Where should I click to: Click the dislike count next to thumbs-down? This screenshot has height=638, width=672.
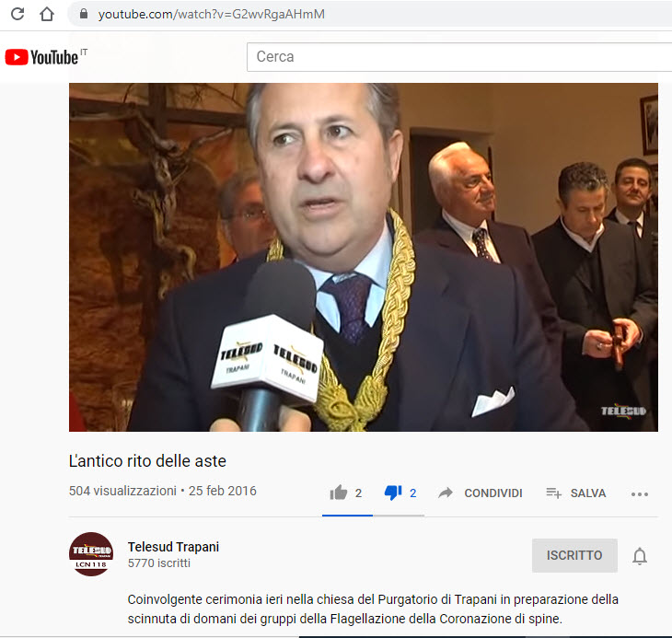click(412, 493)
